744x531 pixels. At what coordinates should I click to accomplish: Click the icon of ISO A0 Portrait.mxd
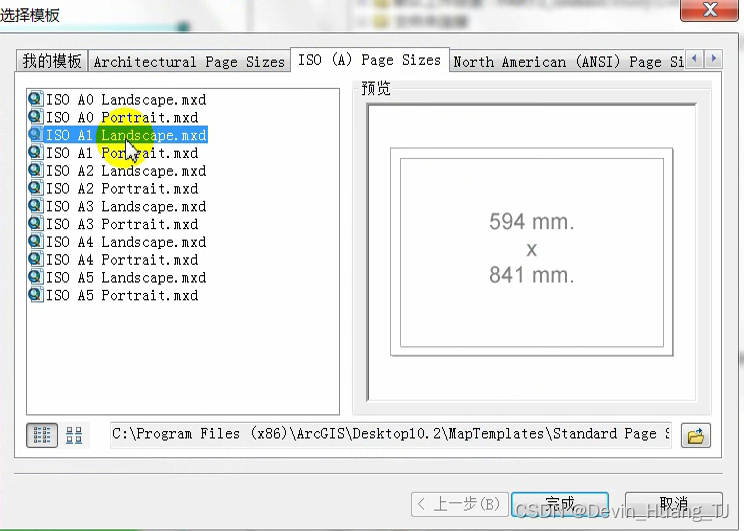(36, 117)
